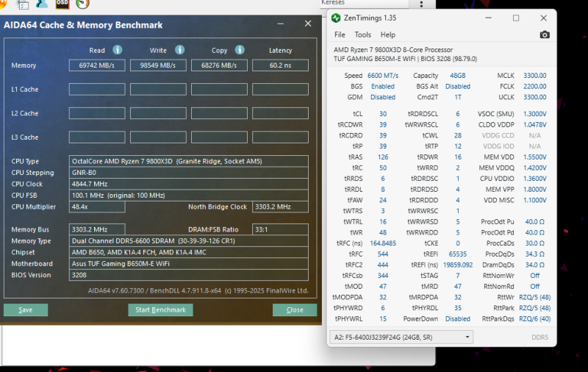
Task: Click the BGS Enabled value
Action: coord(383,86)
